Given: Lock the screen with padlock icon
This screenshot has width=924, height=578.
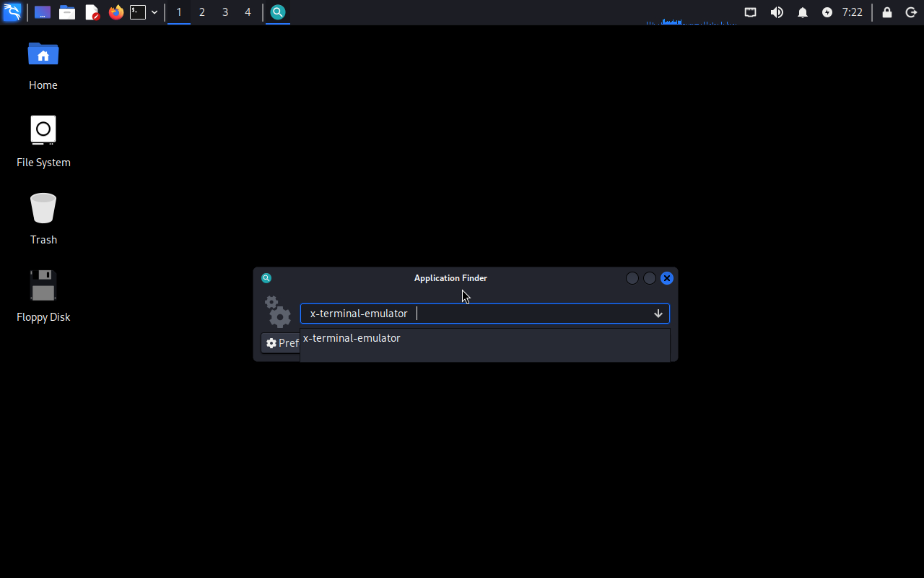Looking at the screenshot, I should (887, 12).
